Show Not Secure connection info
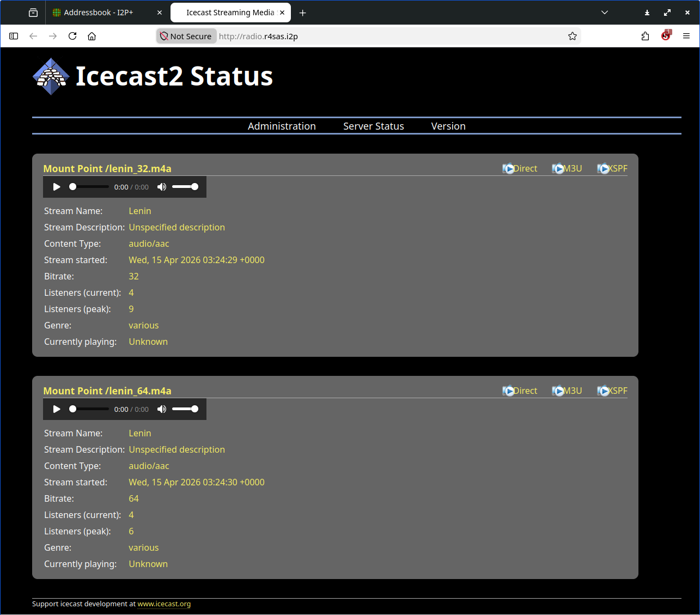 (186, 36)
